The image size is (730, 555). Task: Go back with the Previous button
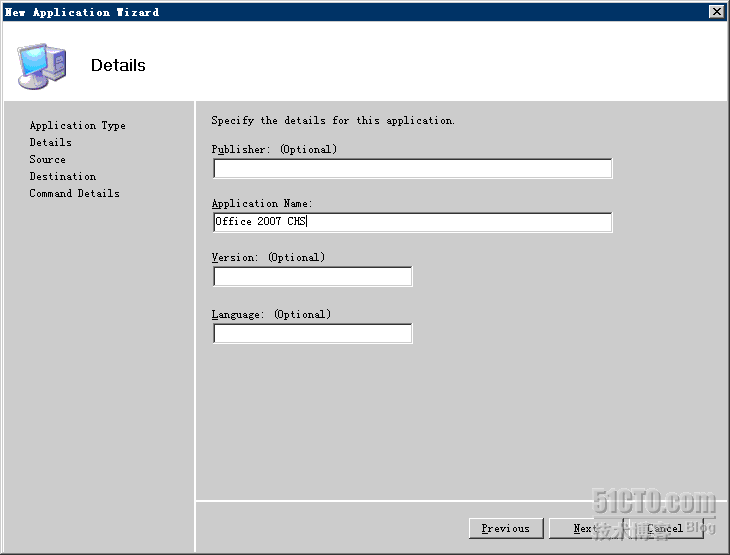click(x=506, y=528)
